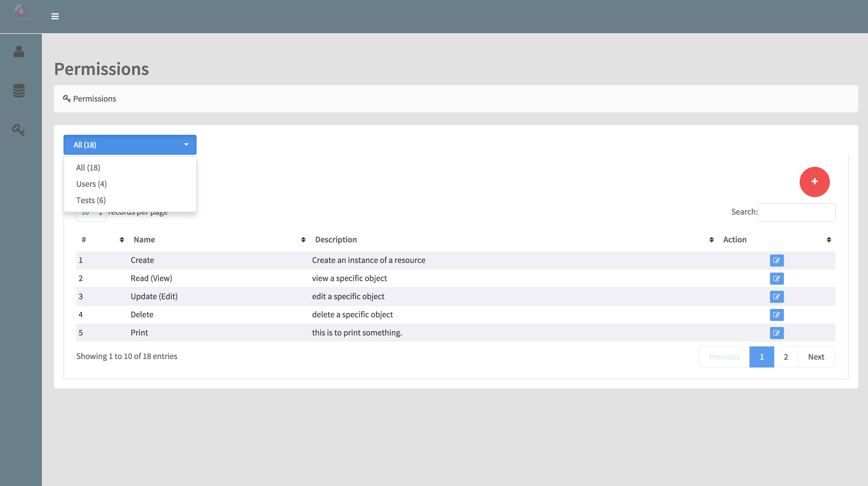Screen dimensions: 868x486
Task: Click the hamburger menu icon in header
Action: point(55,16)
